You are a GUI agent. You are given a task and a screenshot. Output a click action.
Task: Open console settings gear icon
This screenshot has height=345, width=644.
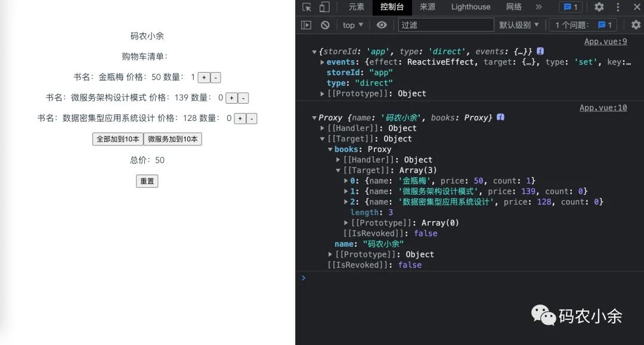(x=636, y=25)
